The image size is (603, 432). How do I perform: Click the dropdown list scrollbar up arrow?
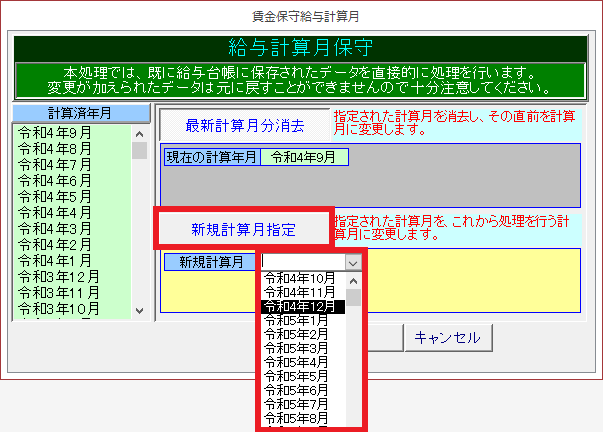pos(353,279)
